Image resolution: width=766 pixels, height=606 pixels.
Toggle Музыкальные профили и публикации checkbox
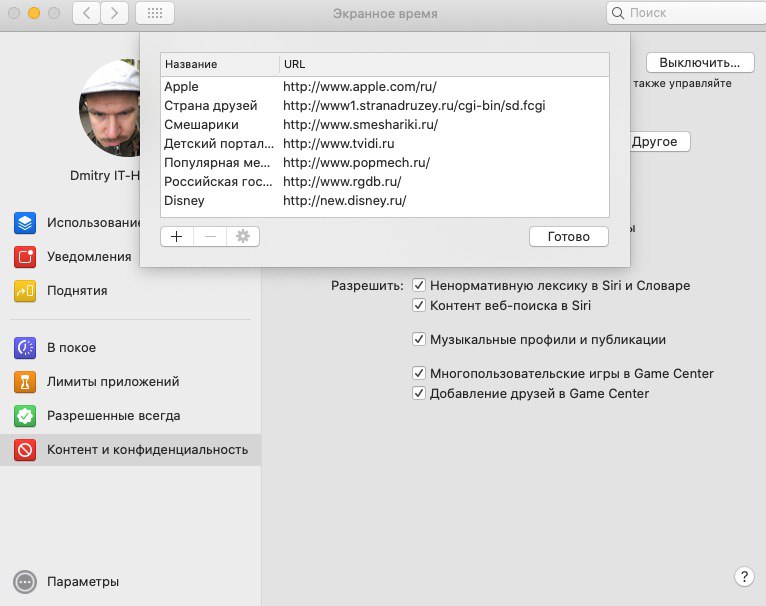pyautogui.click(x=419, y=339)
